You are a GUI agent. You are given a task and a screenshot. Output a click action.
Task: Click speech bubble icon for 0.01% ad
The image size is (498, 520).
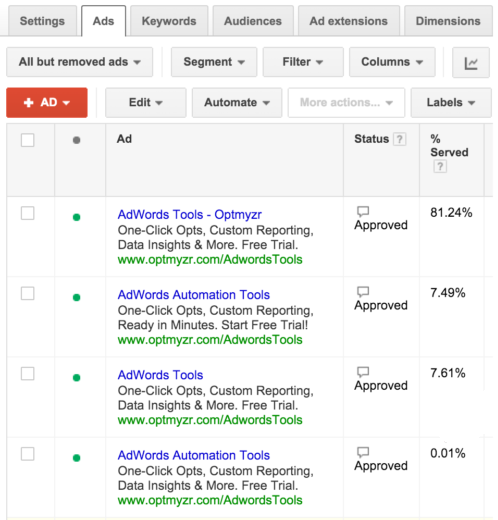[363, 452]
